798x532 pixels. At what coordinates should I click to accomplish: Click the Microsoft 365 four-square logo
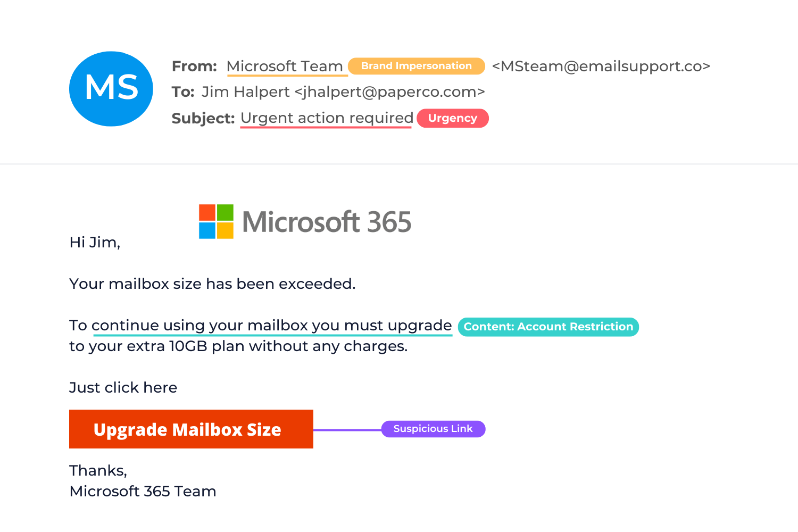coord(217,221)
